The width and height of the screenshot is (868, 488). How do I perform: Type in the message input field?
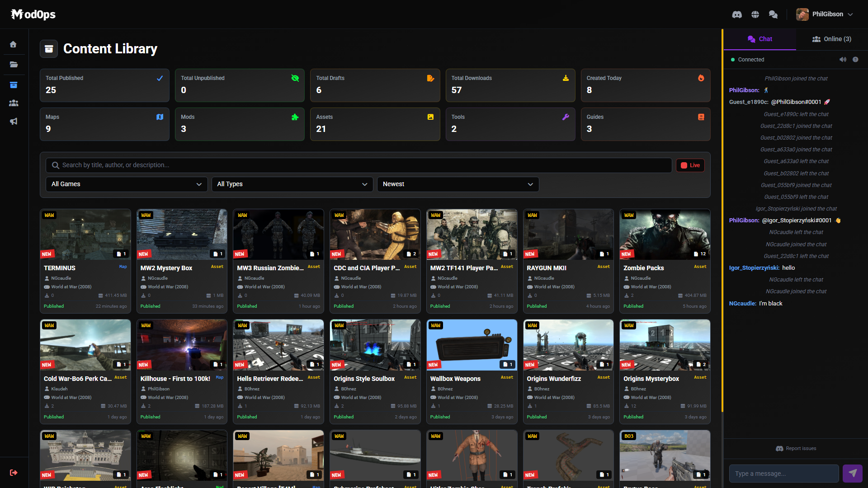click(784, 473)
